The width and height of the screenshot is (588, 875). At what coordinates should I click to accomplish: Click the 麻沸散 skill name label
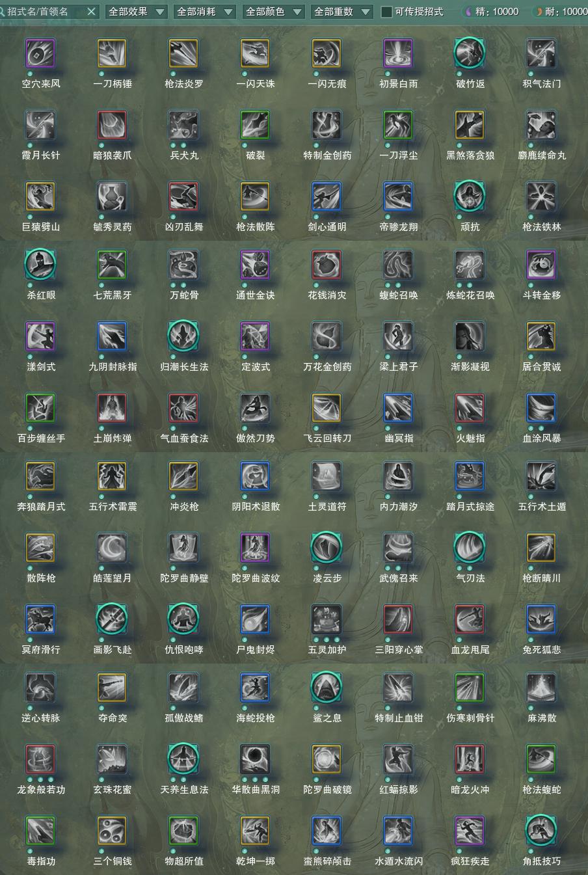541,718
